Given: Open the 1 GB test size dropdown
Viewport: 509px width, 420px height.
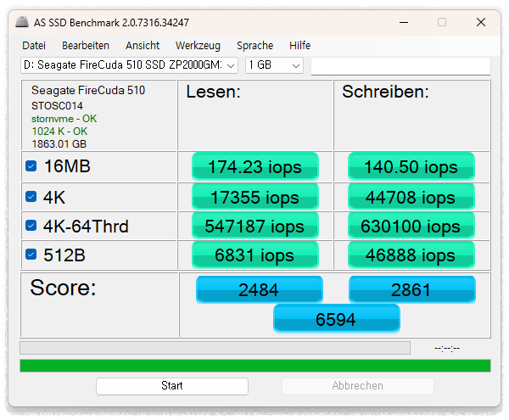Looking at the screenshot, I should (274, 65).
